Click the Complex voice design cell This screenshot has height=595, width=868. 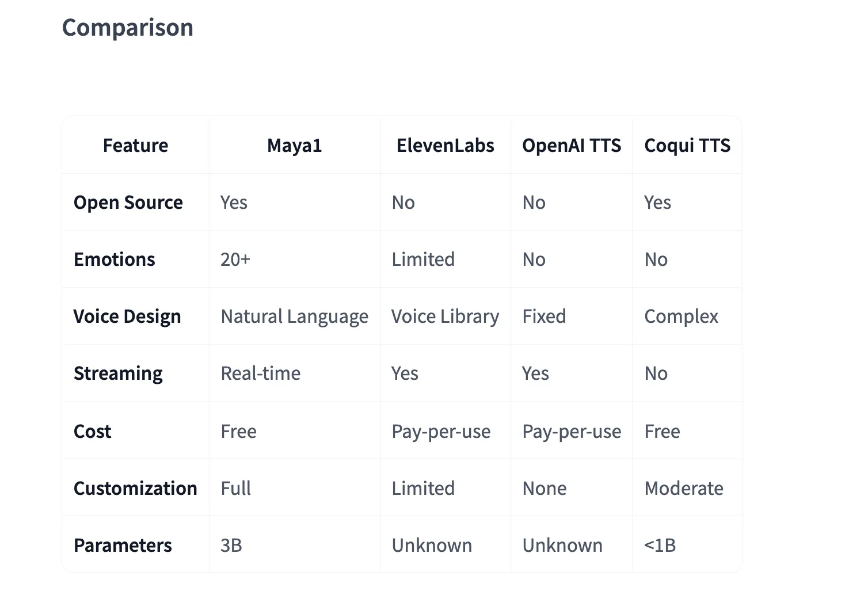[681, 316]
